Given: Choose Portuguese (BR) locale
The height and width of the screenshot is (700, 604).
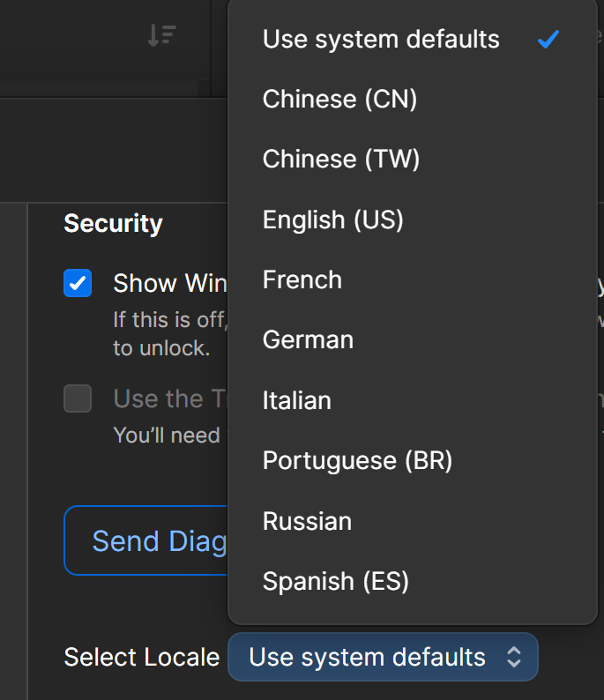Looking at the screenshot, I should 357,460.
